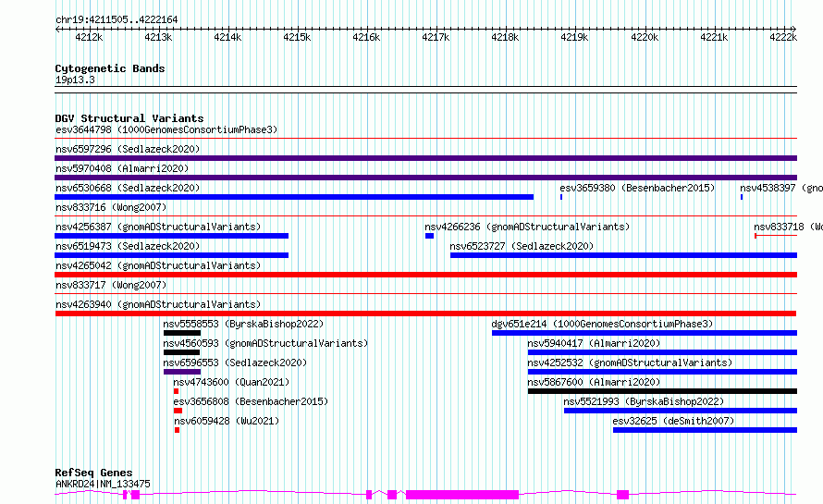The width and height of the screenshot is (823, 504).
Task: Open the nsv5970408 (Almarri2020) variant label
Action: tap(122, 168)
